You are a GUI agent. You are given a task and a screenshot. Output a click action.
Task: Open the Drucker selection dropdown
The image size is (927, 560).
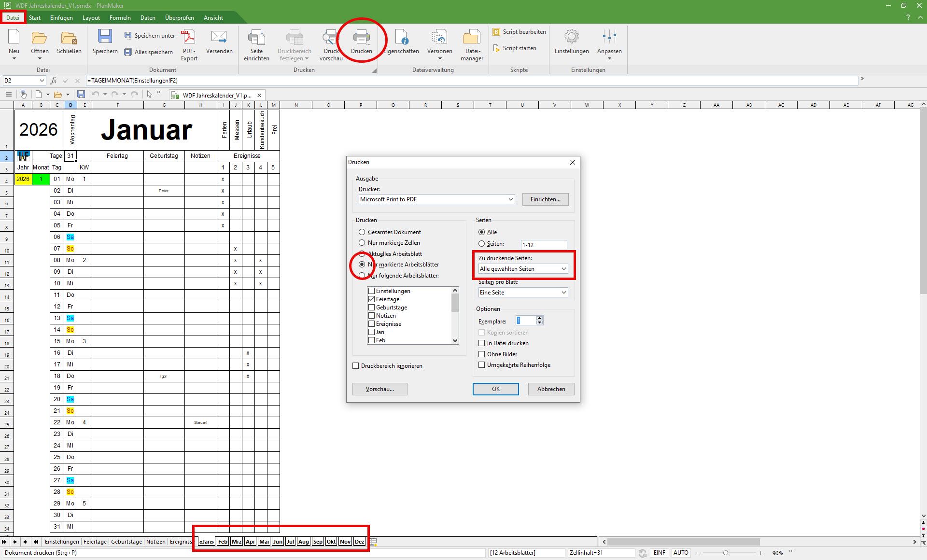[436, 199]
